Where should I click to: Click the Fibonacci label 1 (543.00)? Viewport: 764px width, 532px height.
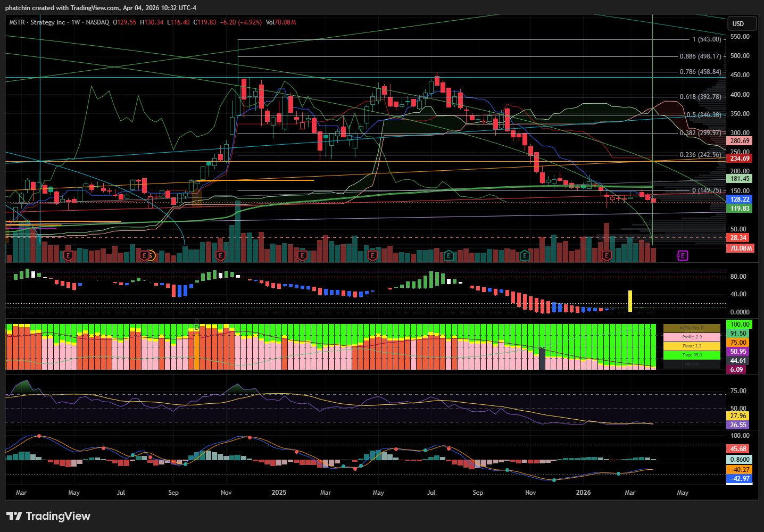[707, 39]
